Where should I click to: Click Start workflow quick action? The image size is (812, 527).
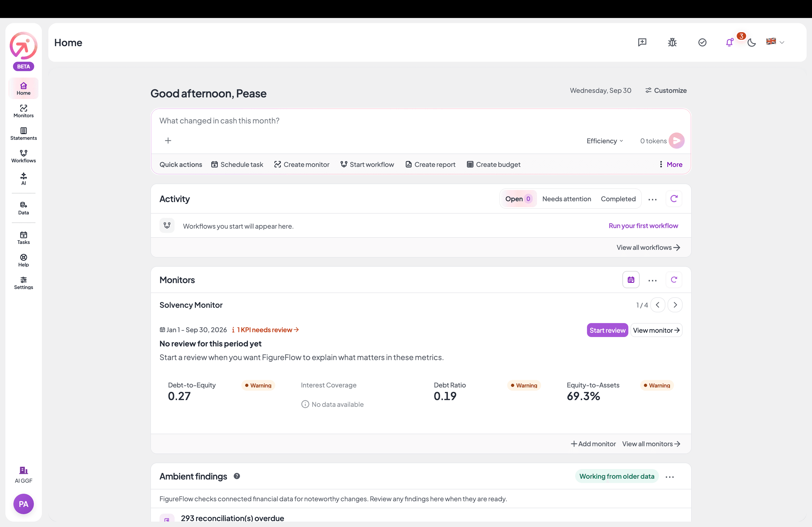click(x=367, y=164)
